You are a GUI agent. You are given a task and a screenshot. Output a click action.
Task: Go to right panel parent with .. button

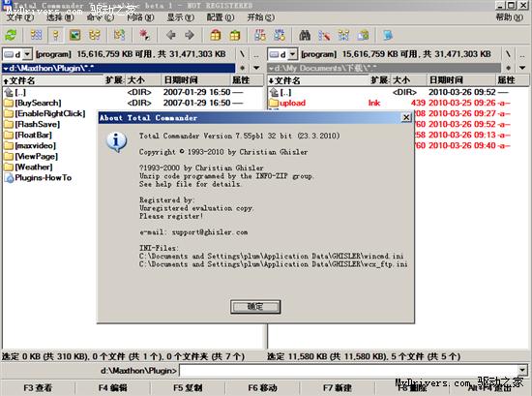[x=522, y=54]
